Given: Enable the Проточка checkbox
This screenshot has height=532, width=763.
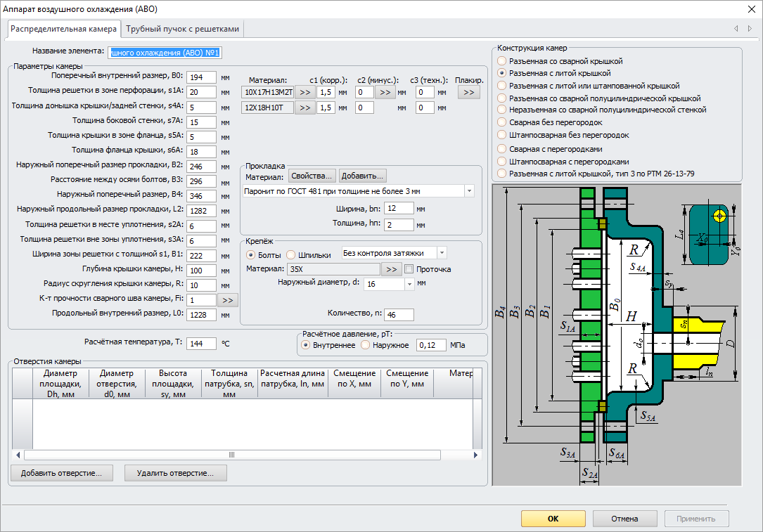Looking at the screenshot, I should click(x=409, y=269).
